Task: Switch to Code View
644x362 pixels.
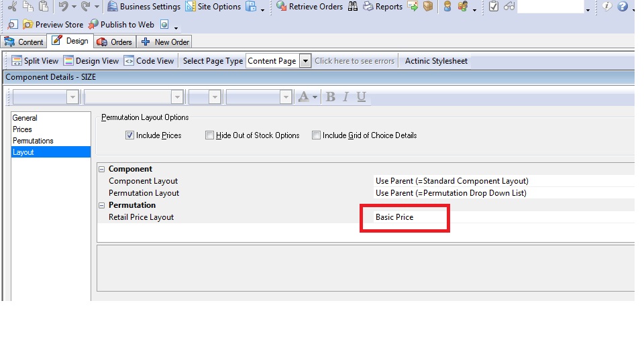Action: click(x=149, y=61)
